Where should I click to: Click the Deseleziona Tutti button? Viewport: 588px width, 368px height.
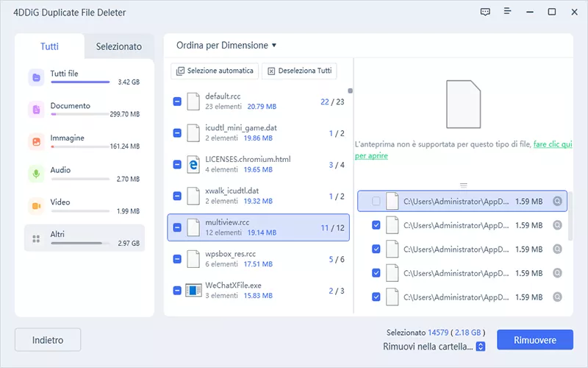[x=299, y=71]
